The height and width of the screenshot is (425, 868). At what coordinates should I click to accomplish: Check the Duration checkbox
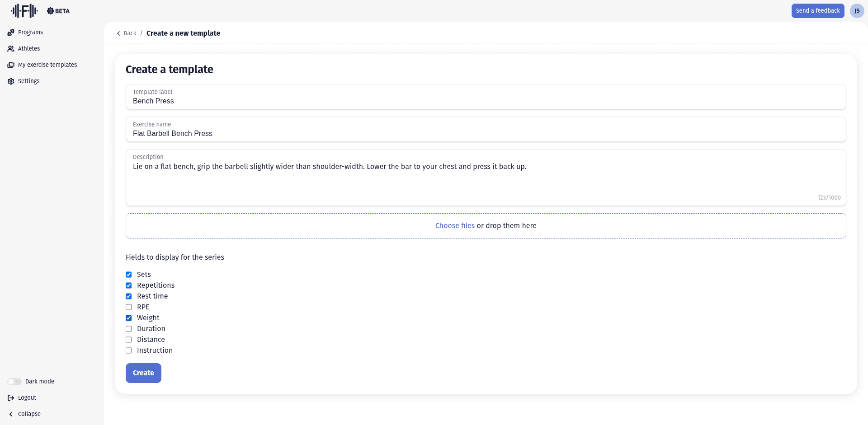point(129,329)
